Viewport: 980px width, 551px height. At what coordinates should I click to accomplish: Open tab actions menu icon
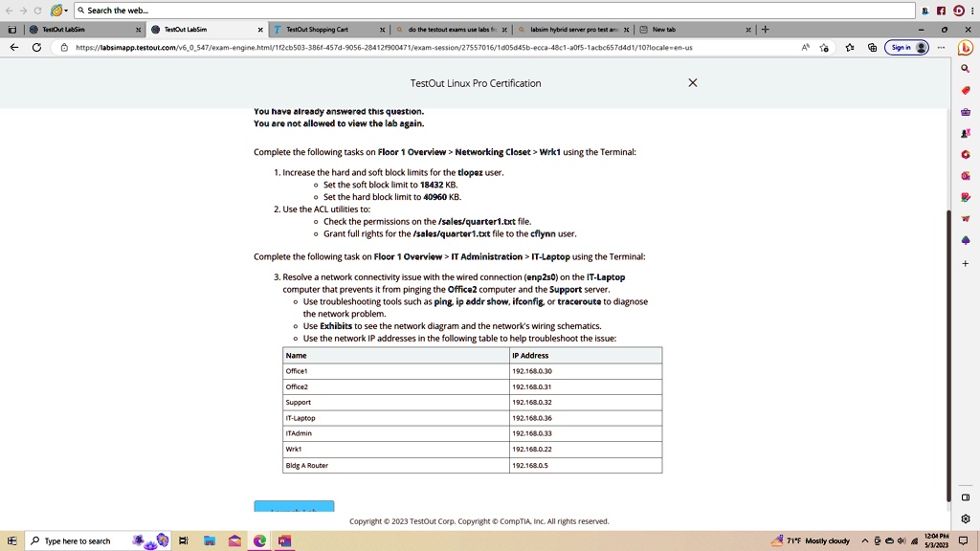11,30
